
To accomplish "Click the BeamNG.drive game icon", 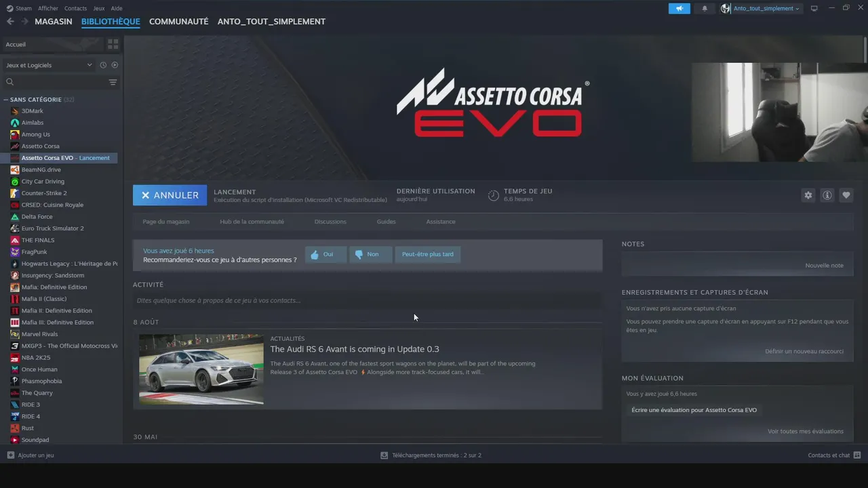I will tap(15, 169).
